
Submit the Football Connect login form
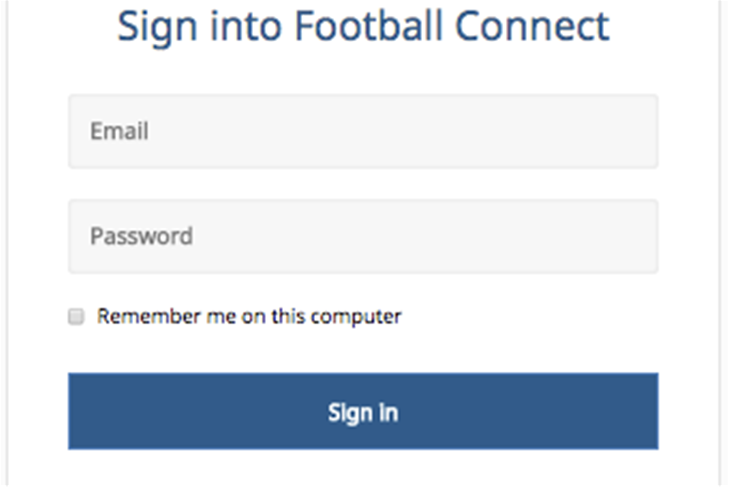coord(362,411)
